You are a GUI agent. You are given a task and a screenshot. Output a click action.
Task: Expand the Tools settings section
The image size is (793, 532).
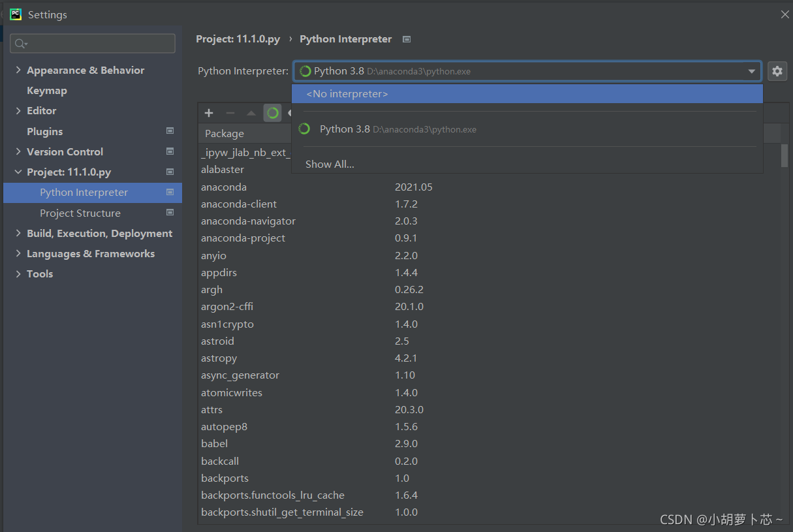pyautogui.click(x=18, y=274)
